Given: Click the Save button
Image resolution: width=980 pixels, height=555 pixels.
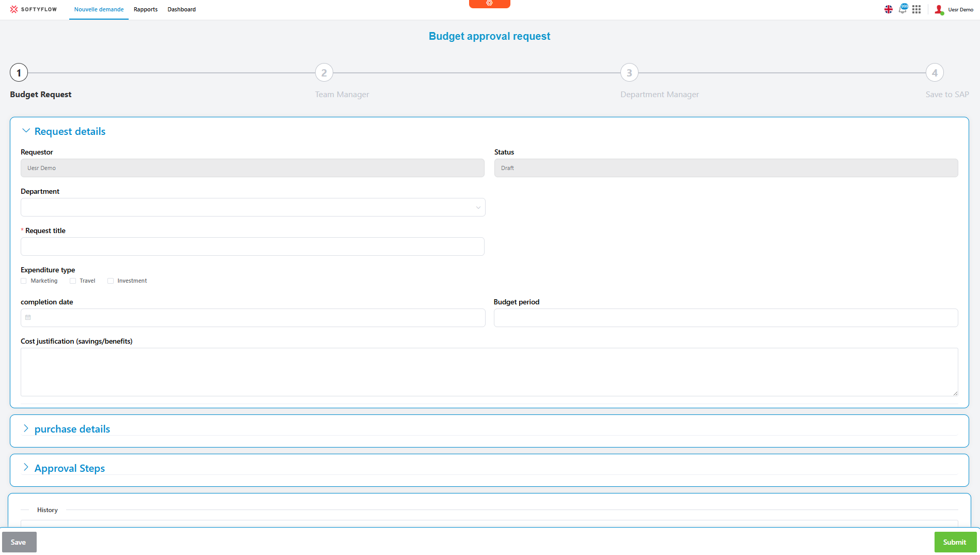Looking at the screenshot, I should pos(19,542).
